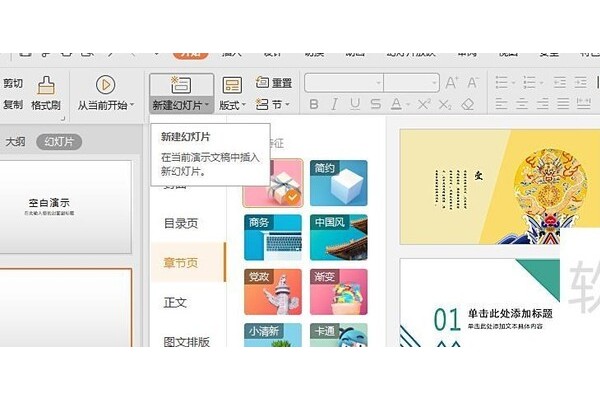The image size is (600, 400).
Task: Select the 空白演示 slide thumbnail
Action: click(65, 207)
